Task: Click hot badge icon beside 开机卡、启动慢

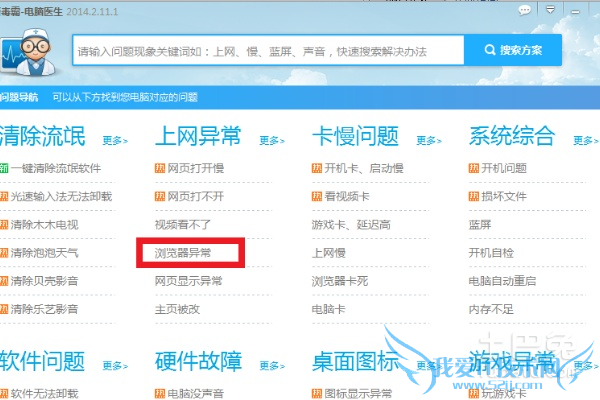Action: click(317, 168)
